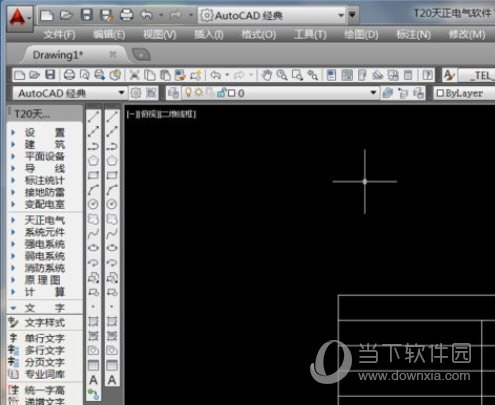495x405 pixels.
Task: Open the 绘图(D) menu
Action: click(x=361, y=34)
